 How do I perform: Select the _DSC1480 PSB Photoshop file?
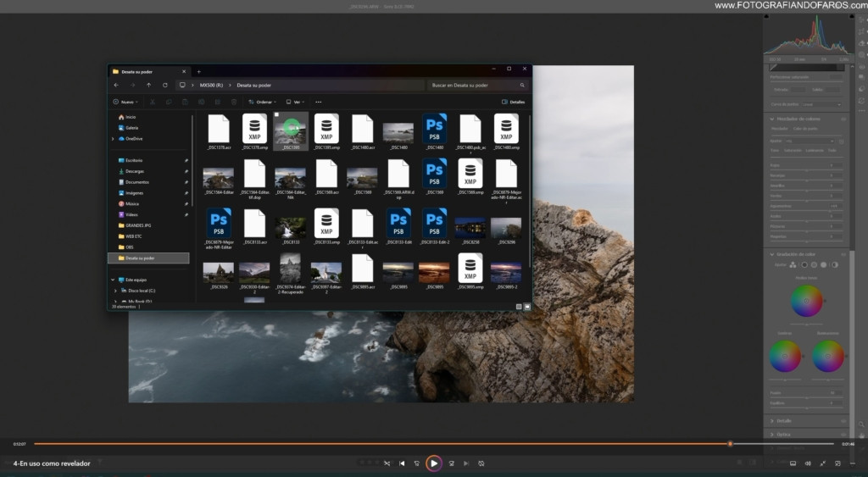(435, 131)
